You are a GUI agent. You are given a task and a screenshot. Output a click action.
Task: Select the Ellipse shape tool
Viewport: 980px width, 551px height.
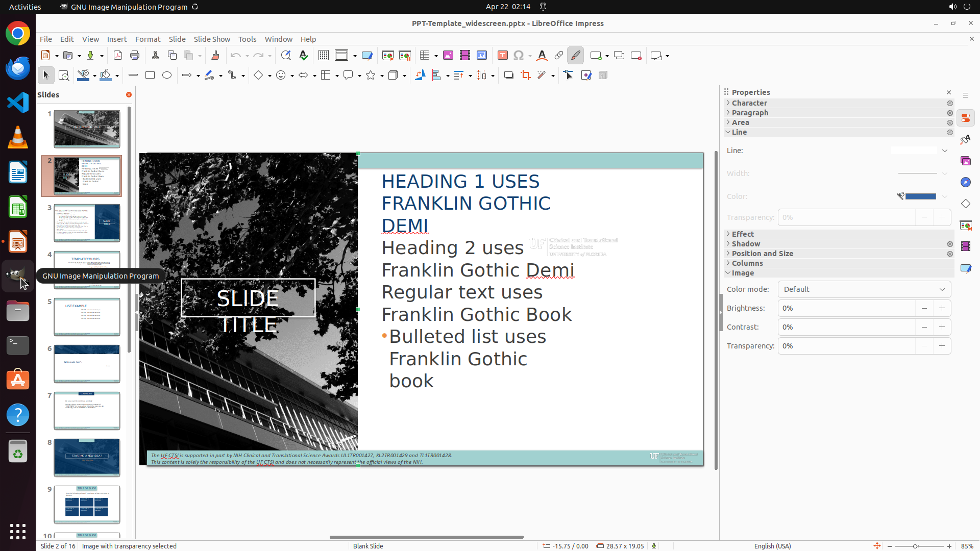167,76
